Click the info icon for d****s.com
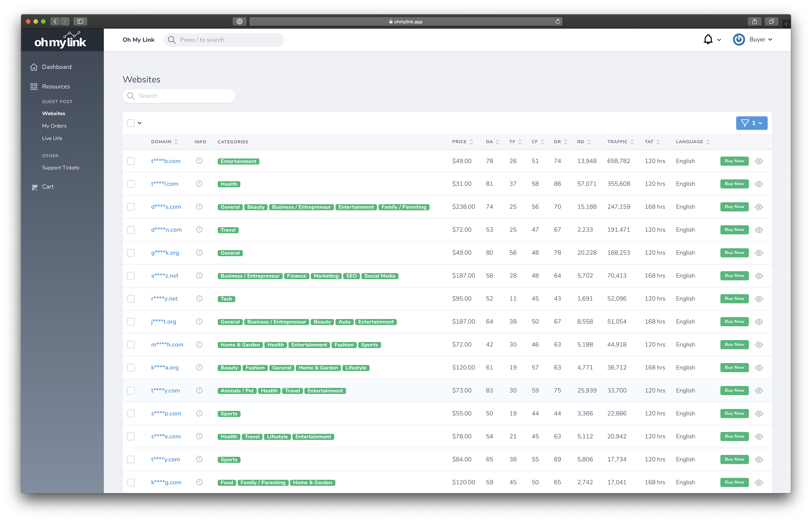Screen dimensions: 812x521 pyautogui.click(x=199, y=207)
